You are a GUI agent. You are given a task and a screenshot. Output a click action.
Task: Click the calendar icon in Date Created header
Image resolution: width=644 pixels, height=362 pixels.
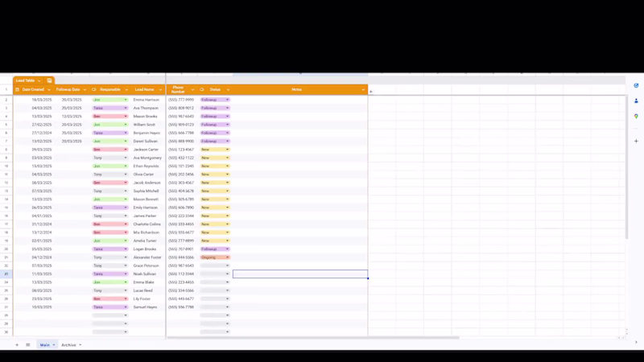pyautogui.click(x=17, y=89)
